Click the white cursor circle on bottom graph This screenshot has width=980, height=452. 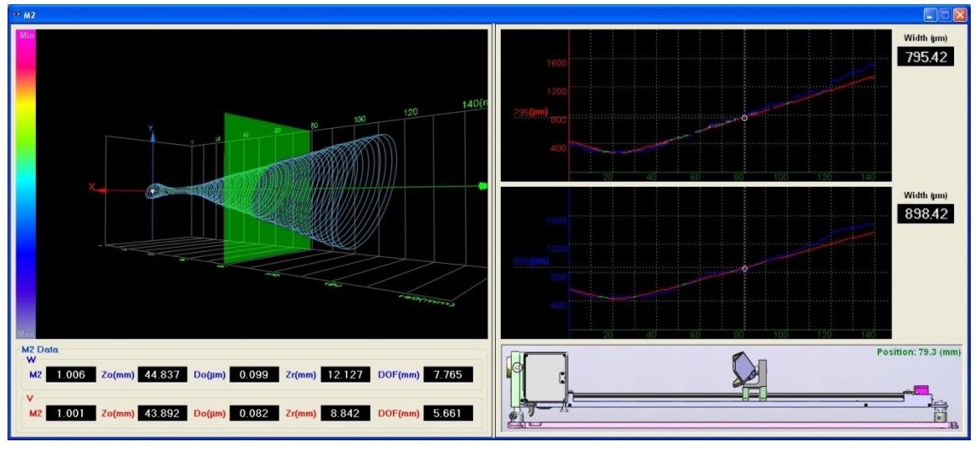click(744, 269)
